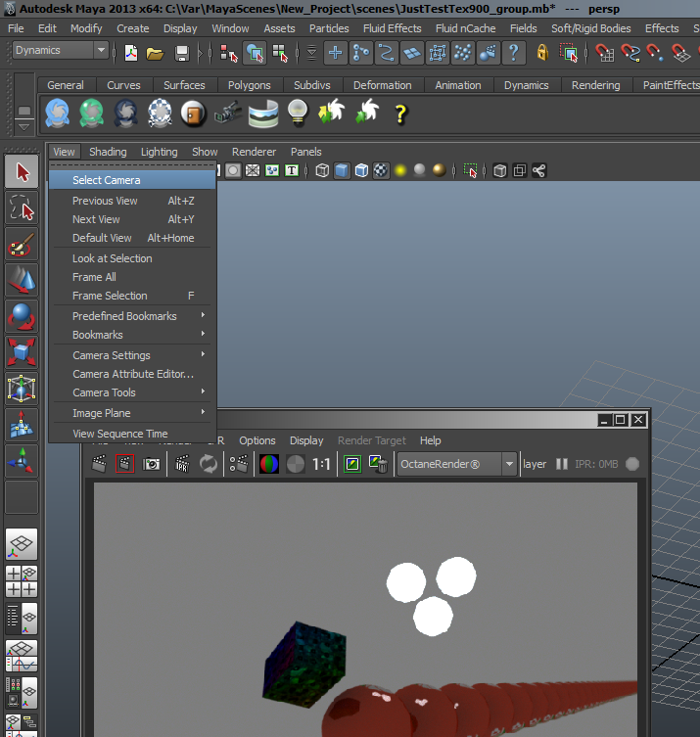Screen dimensions: 700x737
Task: Expand the Bookmarks submenu
Action: [x=132, y=335]
